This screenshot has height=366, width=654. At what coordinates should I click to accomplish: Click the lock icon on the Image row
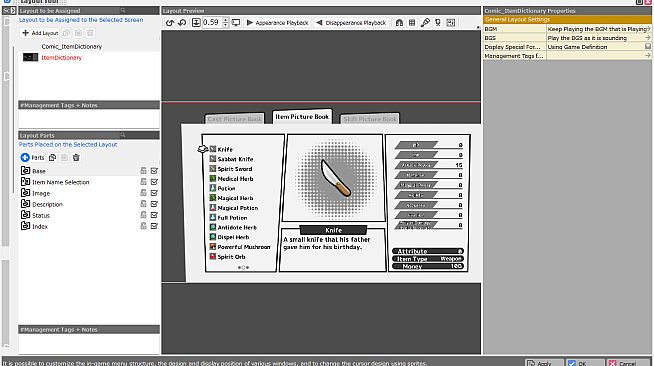[143, 193]
